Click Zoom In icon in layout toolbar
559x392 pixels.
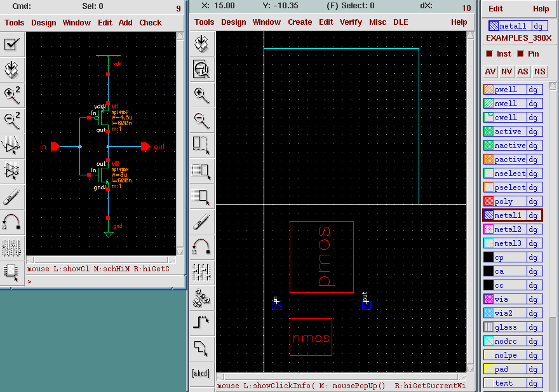[202, 95]
